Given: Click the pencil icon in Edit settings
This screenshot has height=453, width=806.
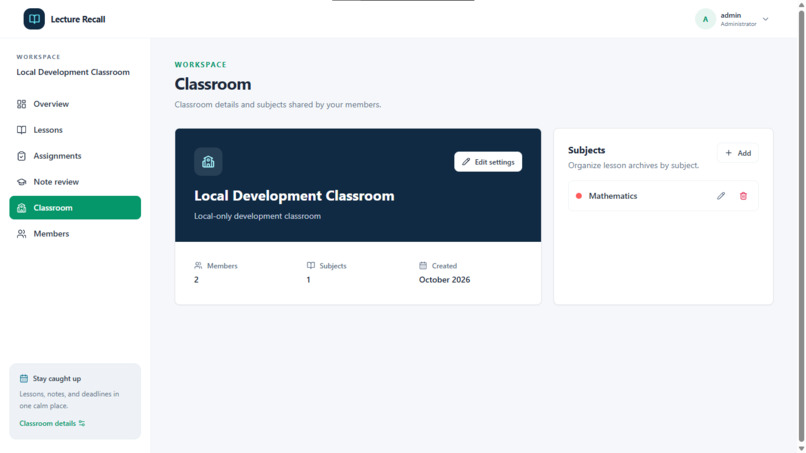Looking at the screenshot, I should 466,162.
